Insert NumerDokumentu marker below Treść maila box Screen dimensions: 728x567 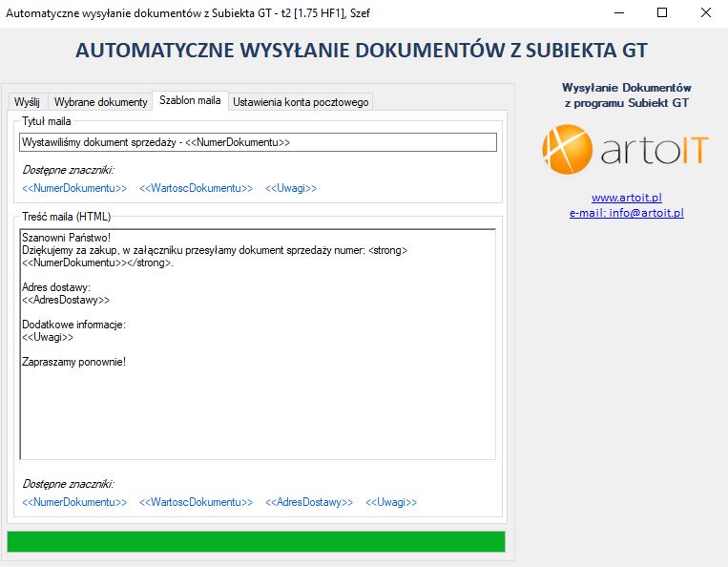point(74,502)
